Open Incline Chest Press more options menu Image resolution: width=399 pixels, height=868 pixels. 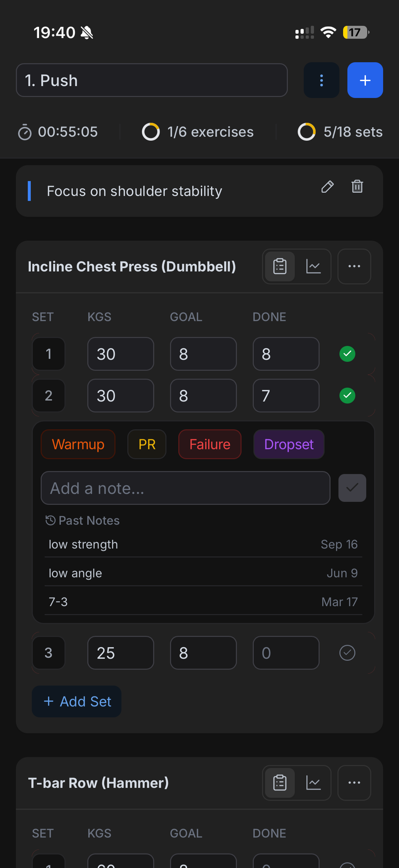[354, 266]
